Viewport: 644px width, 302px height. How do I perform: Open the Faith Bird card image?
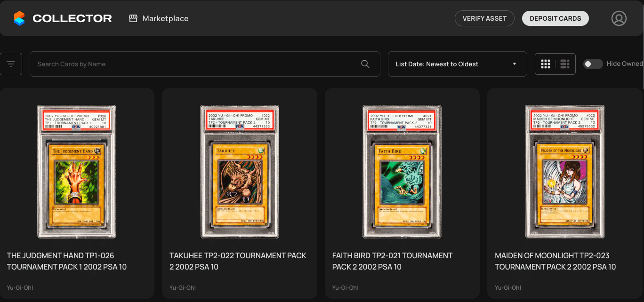[402, 172]
